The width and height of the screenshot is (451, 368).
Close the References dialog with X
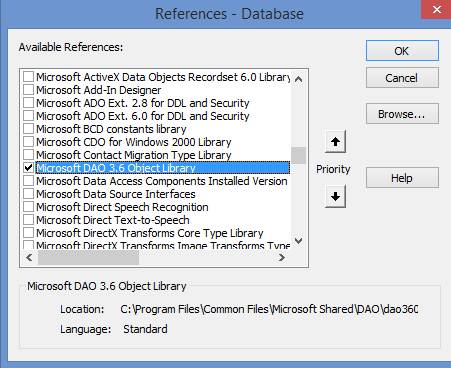coord(436,10)
